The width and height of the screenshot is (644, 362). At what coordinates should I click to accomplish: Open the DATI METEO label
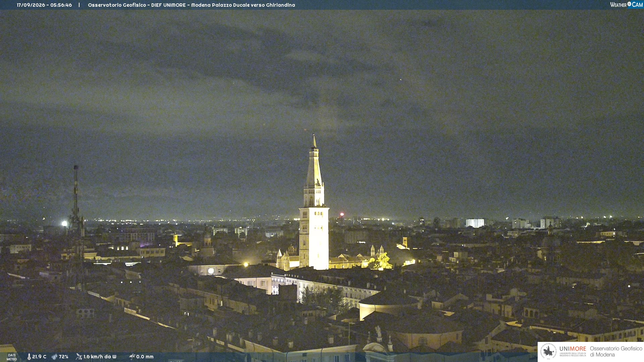(12, 357)
